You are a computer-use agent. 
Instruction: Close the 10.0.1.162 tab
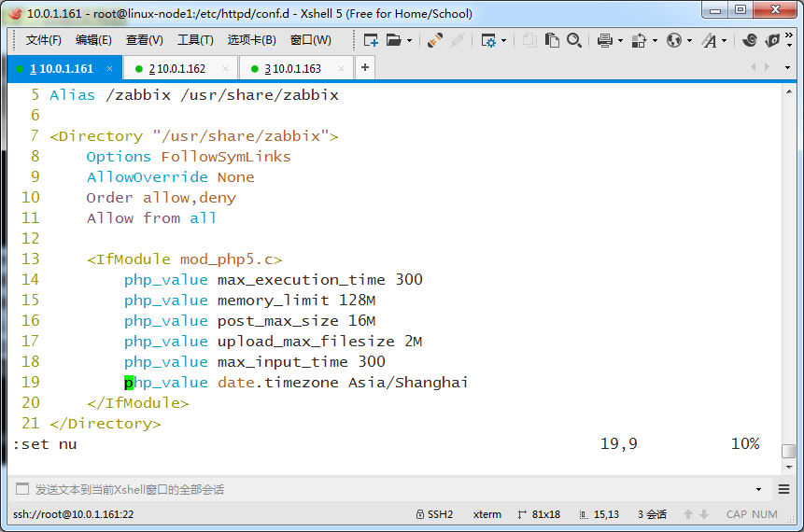(225, 69)
